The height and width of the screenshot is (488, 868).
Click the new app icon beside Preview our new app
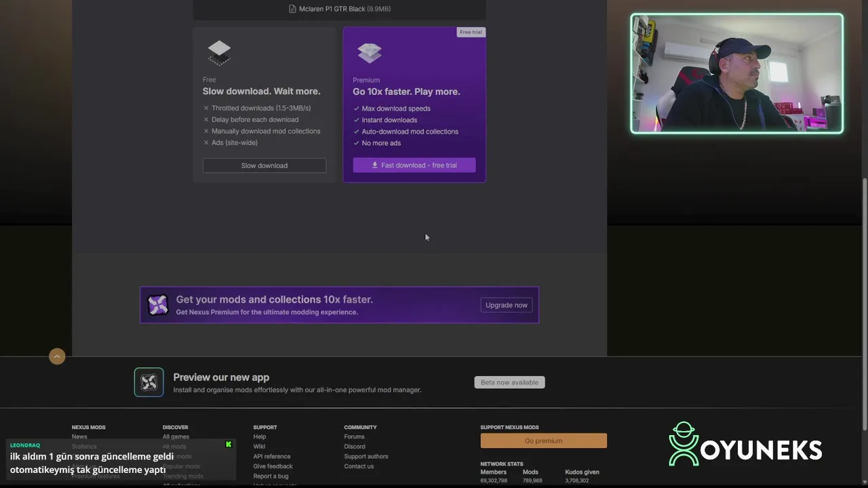pyautogui.click(x=149, y=382)
